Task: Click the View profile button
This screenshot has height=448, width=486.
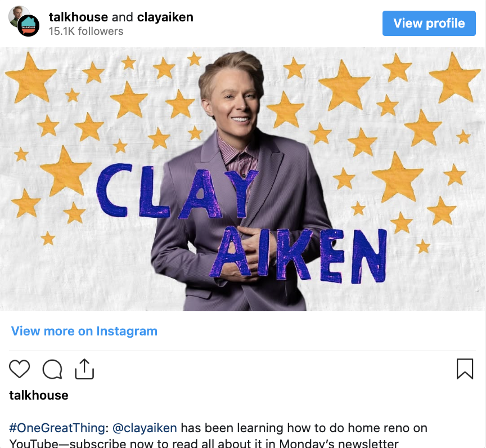Action: (x=429, y=23)
